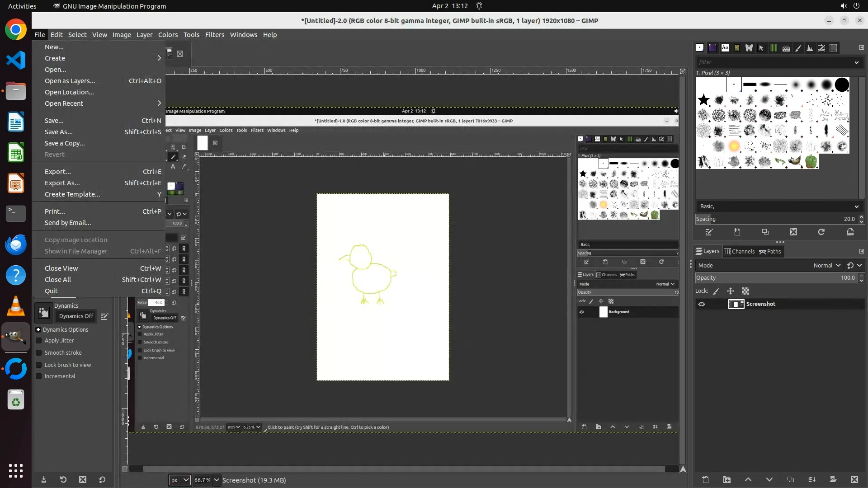Click the merge down layer icon
The width and height of the screenshot is (868, 488).
coord(811,479)
